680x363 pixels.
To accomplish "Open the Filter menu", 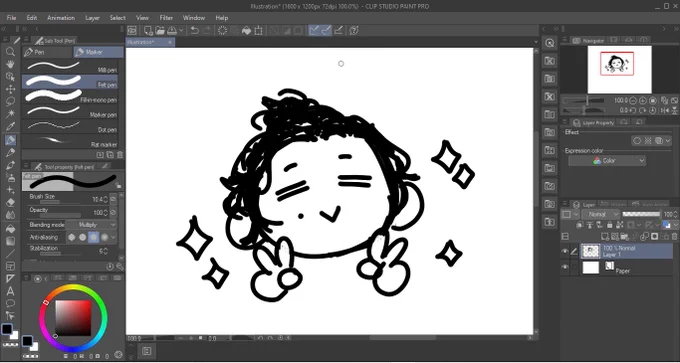I will [x=166, y=18].
